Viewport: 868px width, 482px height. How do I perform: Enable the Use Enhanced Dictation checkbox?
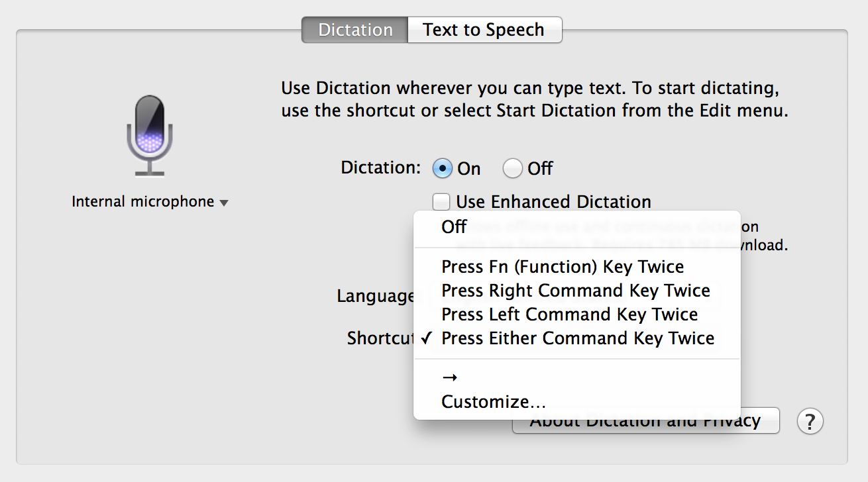[441, 201]
